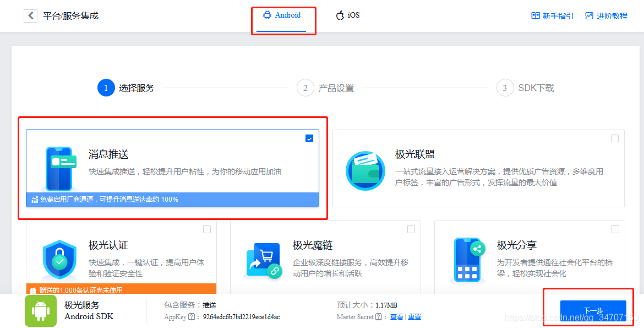The width and height of the screenshot is (644, 328).
Task: Click the 极光魔链 shopping cart link icon
Action: (265, 261)
